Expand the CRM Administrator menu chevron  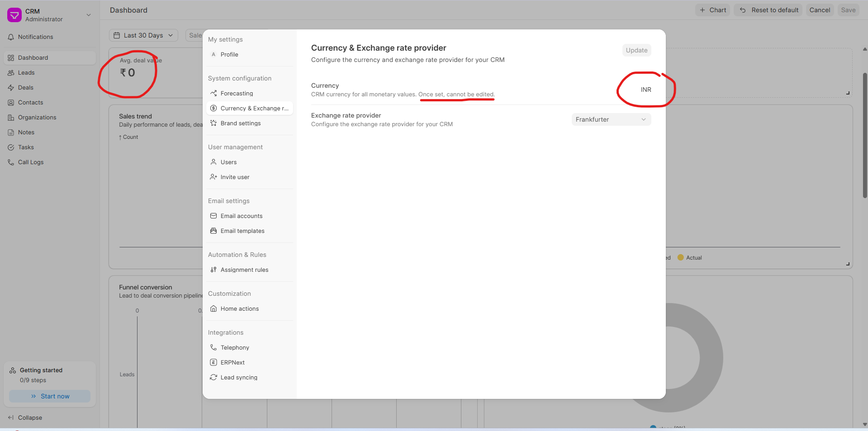[89, 15]
